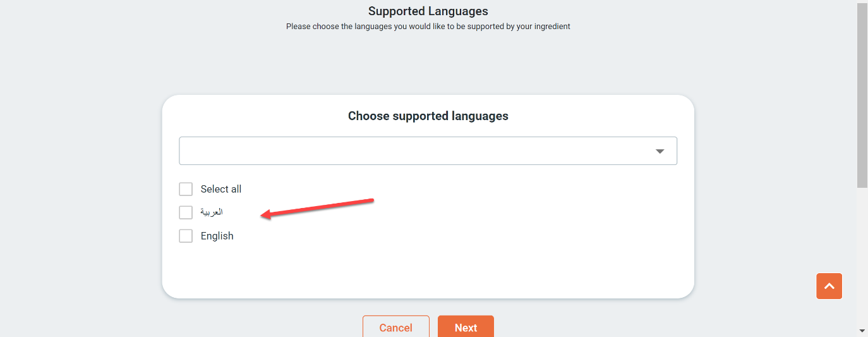Click the "Choose supported languages" card title
Screen dimensions: 868x337
click(428, 116)
